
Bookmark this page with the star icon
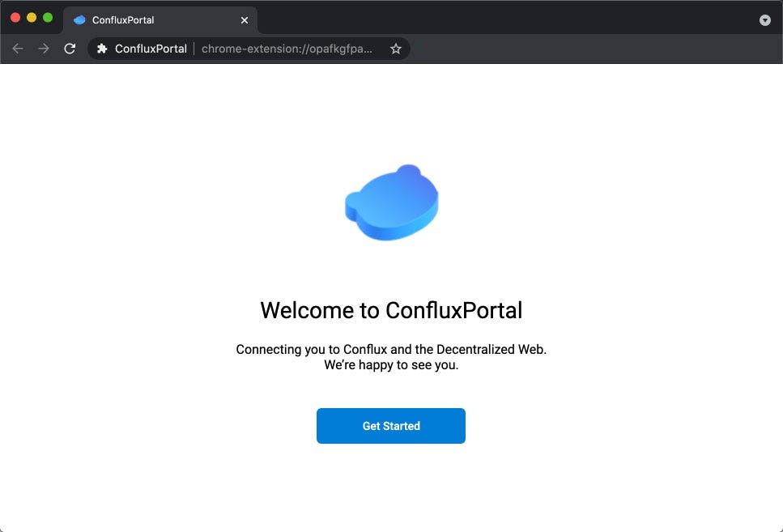coord(395,49)
